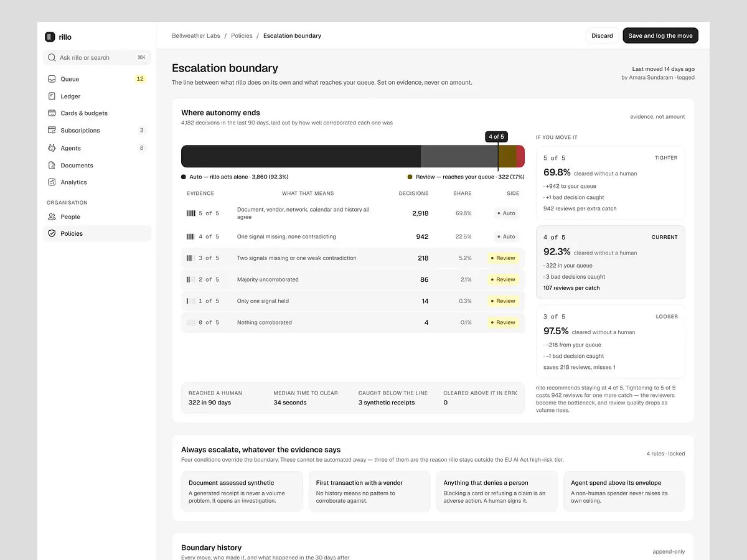This screenshot has height=560, width=747.
Task: Click the 3 of 5 evidence bars icon
Action: point(190,258)
